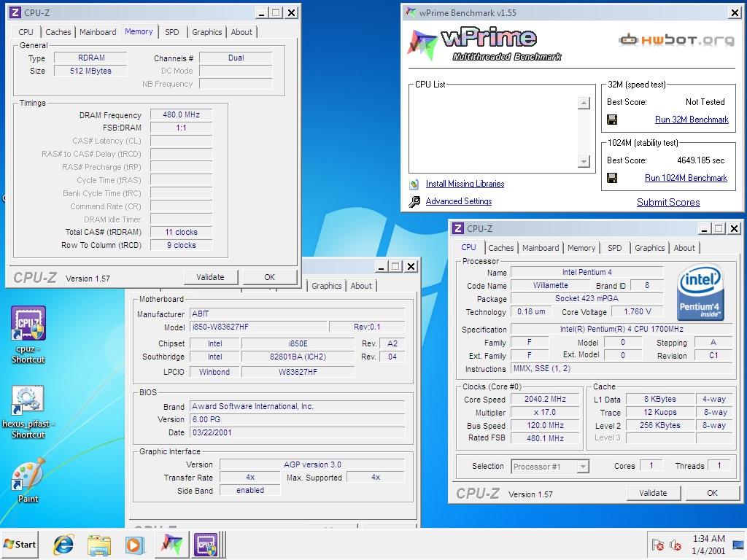The height and width of the screenshot is (560, 747).
Task: Click the wPrime title bar icon
Action: 410,12
